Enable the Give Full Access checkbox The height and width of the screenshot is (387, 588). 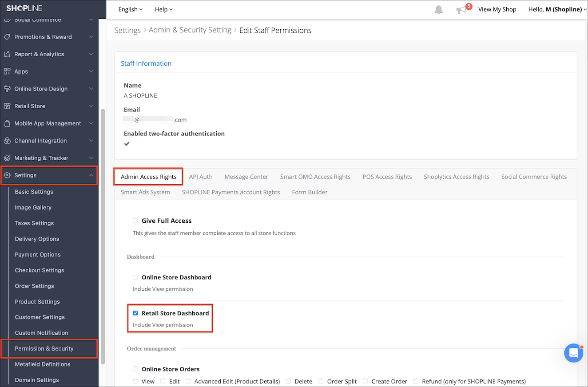(135, 220)
